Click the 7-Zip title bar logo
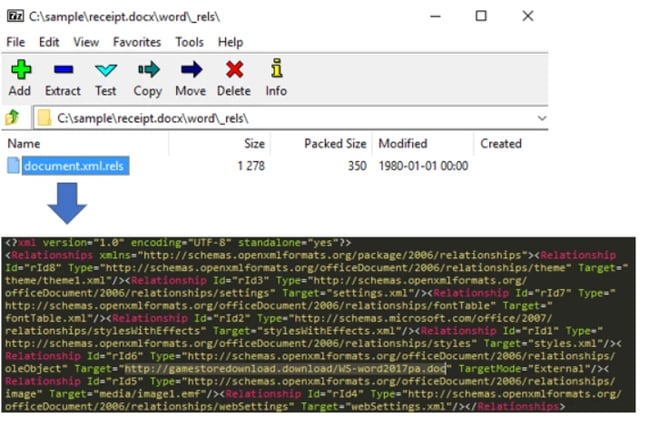650x425 pixels. [15, 16]
